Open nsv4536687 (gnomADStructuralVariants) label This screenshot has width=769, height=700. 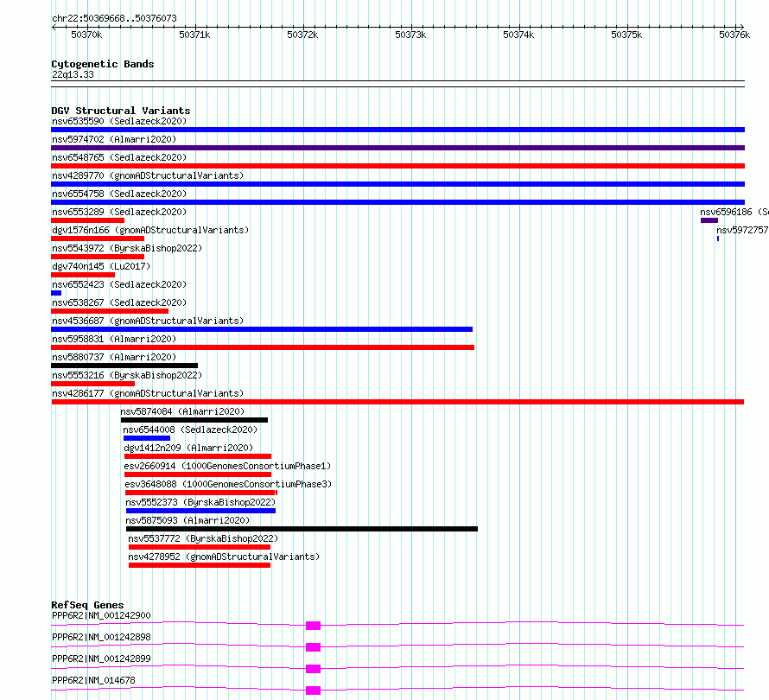[148, 321]
